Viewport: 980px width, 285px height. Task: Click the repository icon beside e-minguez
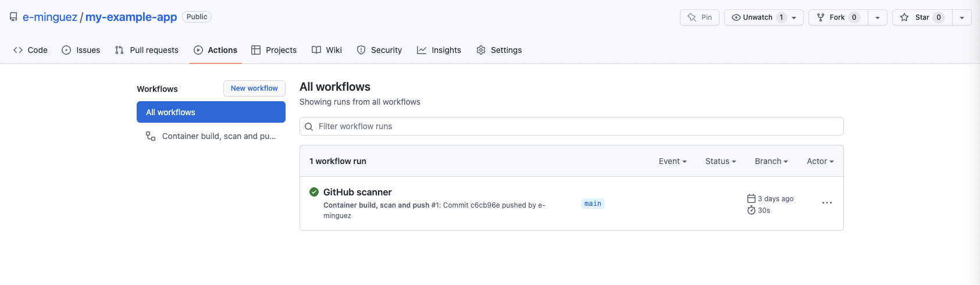pyautogui.click(x=13, y=17)
